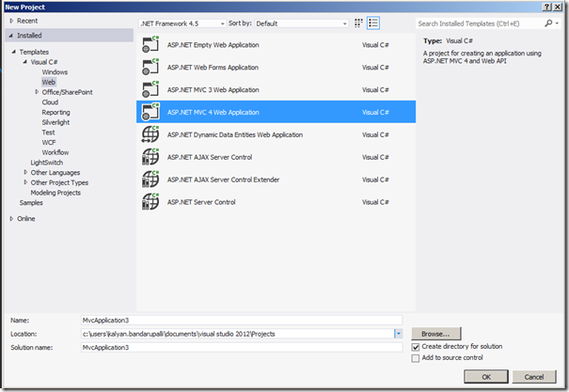Click the OK button
Image resolution: width=569 pixels, height=392 pixels.
pyautogui.click(x=486, y=377)
